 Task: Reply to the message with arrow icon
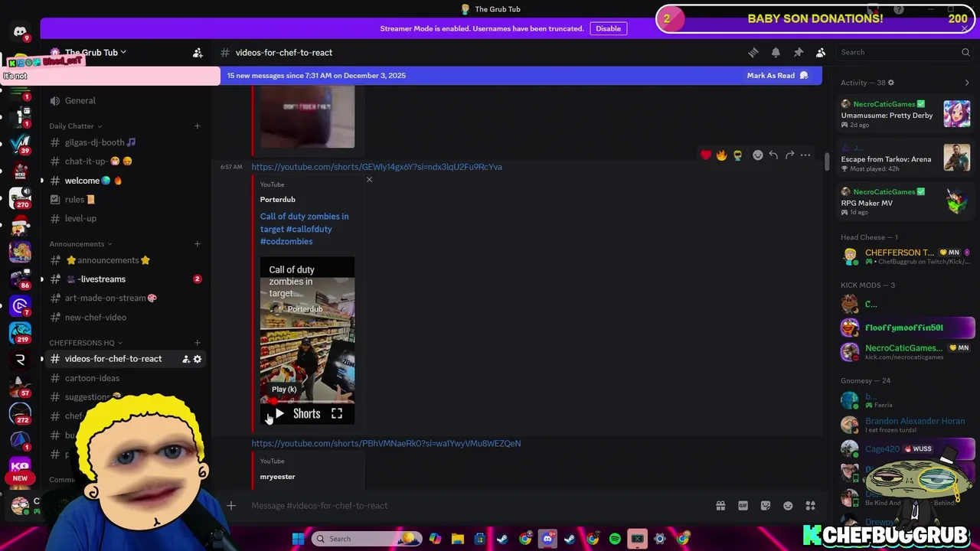point(773,155)
